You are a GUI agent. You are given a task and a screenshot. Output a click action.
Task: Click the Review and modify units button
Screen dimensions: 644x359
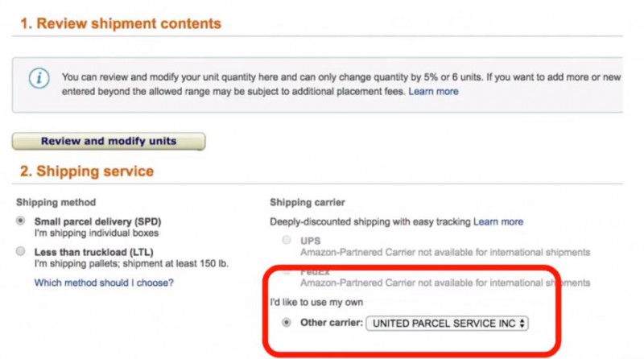click(x=109, y=142)
